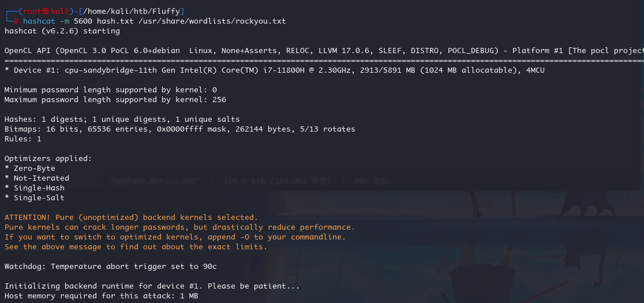
Task: Click the Kali skull icon in the prompt
Action: click(46, 11)
